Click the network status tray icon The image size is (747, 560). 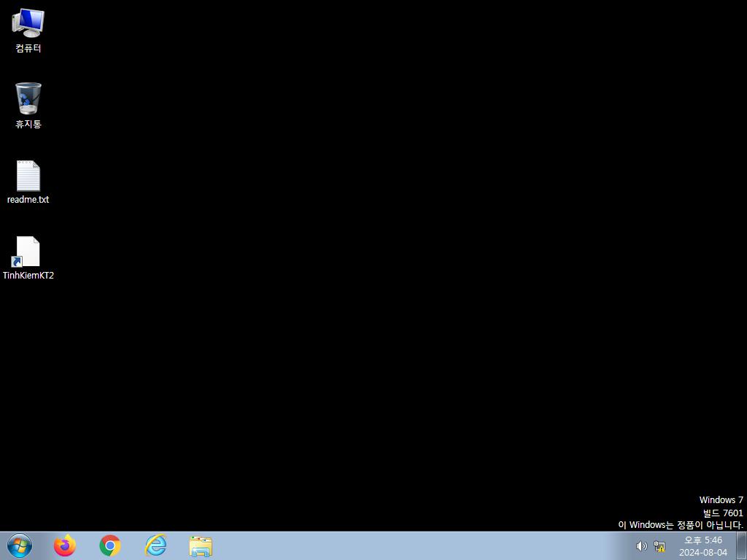click(x=659, y=546)
